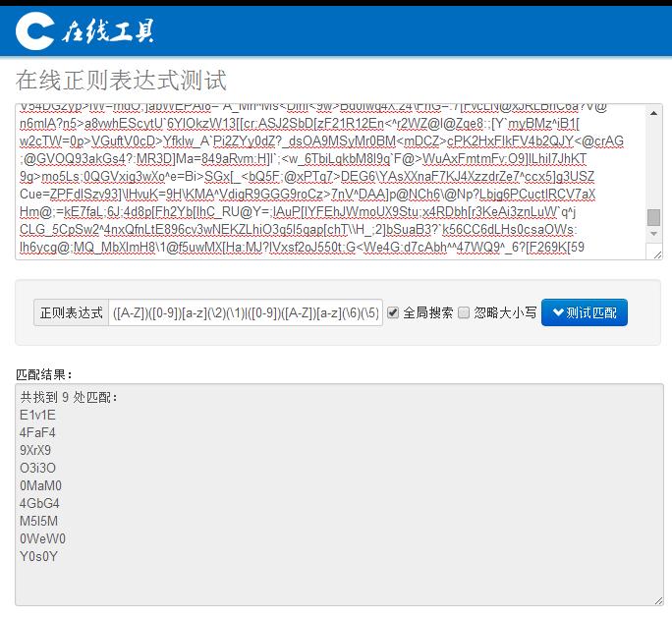Viewport: 672px width, 618px height.
Task: Click the resize handle of the results box
Action: point(658,601)
